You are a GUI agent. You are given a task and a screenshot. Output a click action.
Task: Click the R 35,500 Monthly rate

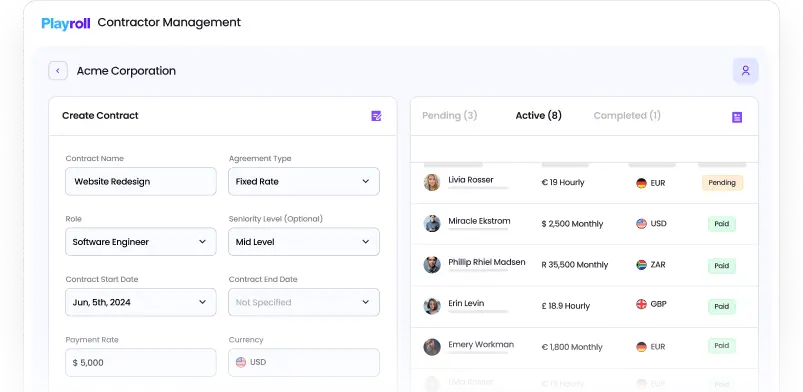point(575,265)
